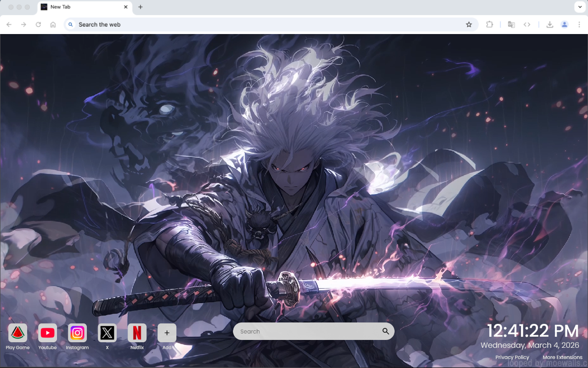Click the date Wednesday, March 4, 2026
Screen dimensions: 588x368
pos(530,345)
